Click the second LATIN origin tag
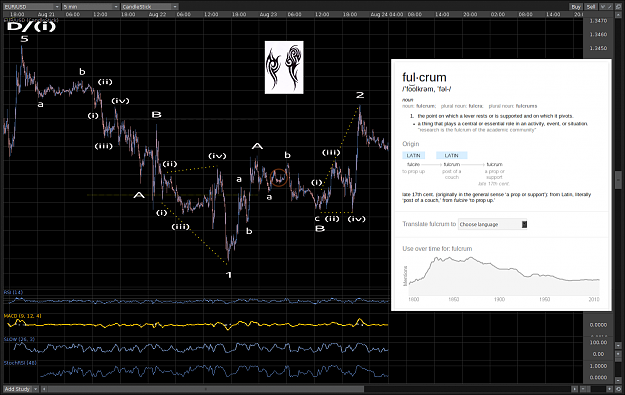 451,155
